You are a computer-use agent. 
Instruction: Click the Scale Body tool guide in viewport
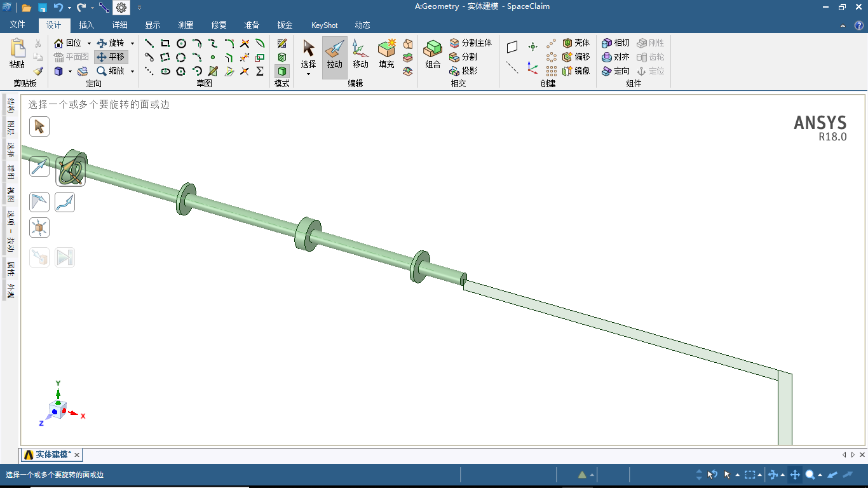[x=39, y=227]
